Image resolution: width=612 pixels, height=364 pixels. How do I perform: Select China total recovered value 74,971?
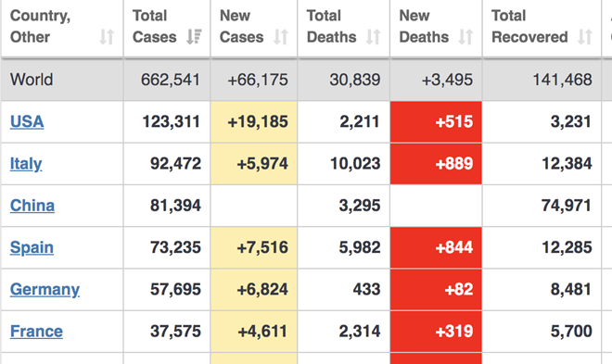567,206
